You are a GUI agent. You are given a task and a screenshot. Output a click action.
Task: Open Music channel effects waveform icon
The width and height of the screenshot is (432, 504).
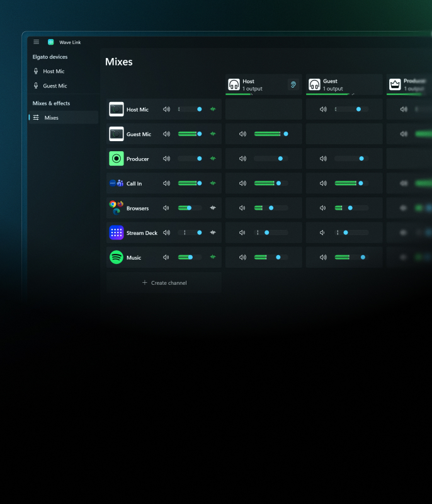(x=213, y=257)
